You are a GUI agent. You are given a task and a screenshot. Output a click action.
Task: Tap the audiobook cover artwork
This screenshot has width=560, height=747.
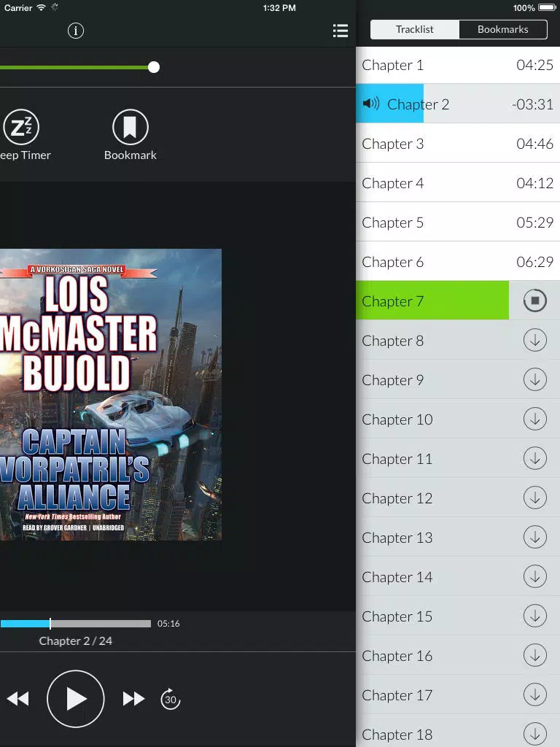[x=111, y=395]
